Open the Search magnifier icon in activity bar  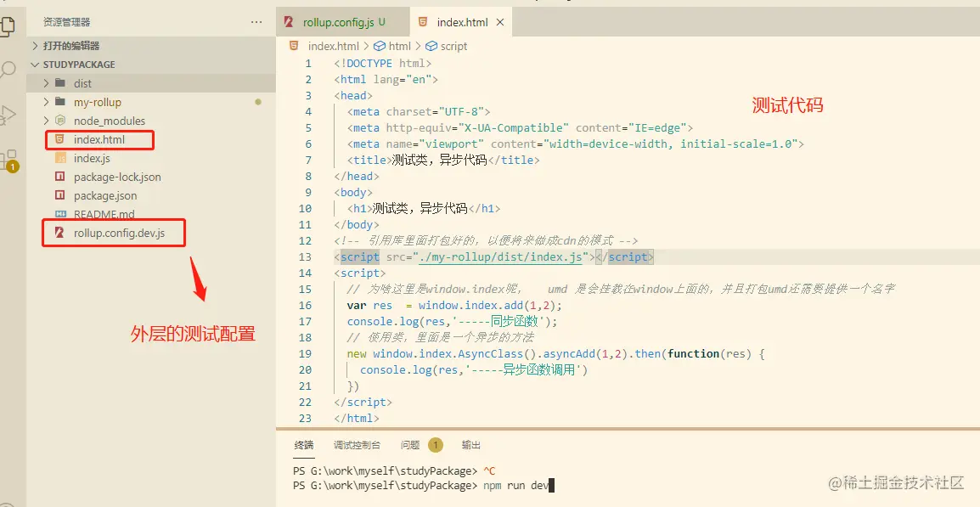[8, 69]
